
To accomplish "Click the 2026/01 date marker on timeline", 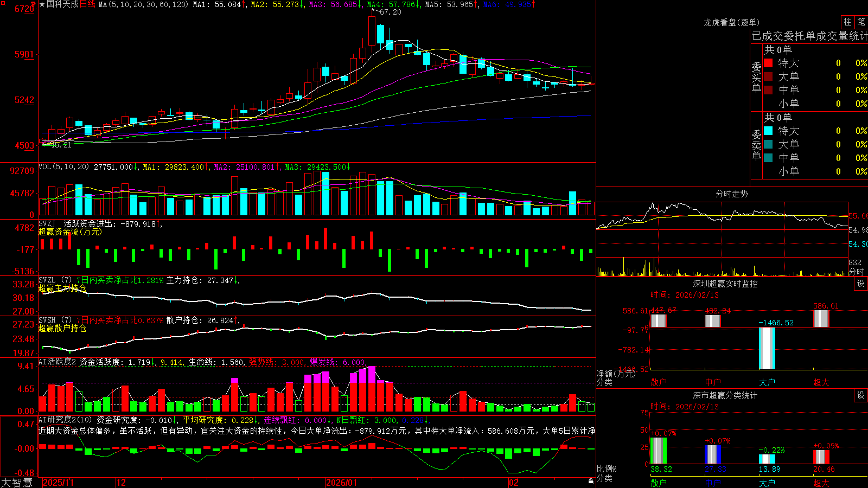I will [341, 483].
